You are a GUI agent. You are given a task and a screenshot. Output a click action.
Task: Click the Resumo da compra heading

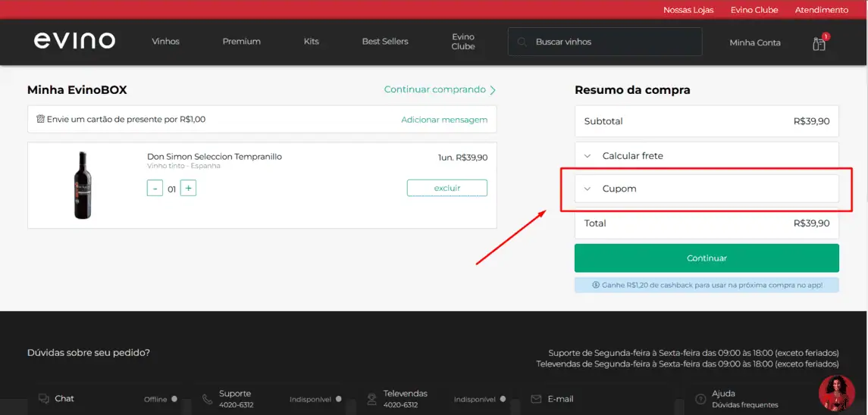pos(632,90)
